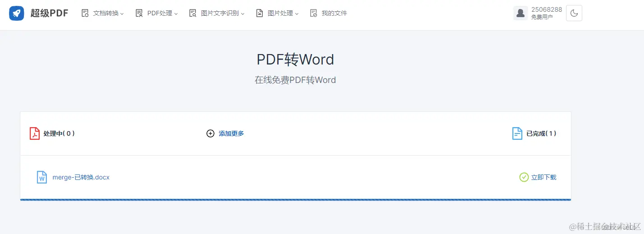This screenshot has height=234, width=644.
Task: Click the 文档转换 document icon
Action: 85,13
